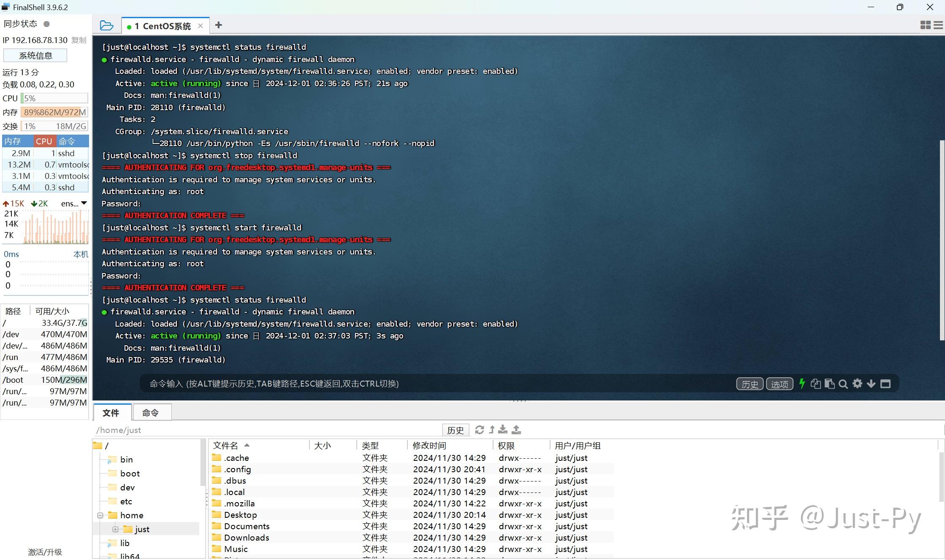Open the connection manager folder icon
This screenshot has height=560, width=945.
106,26
